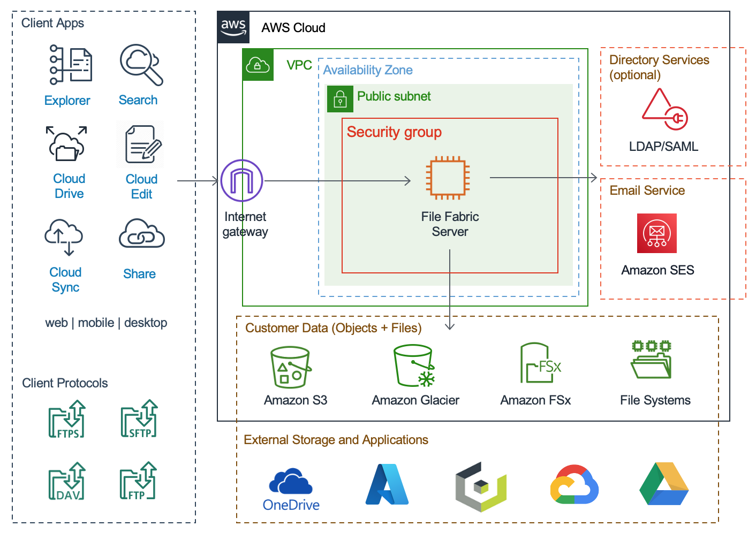The width and height of the screenshot is (756, 534).
Task: Click the Cloud Drive folder icon
Action: tap(66, 144)
